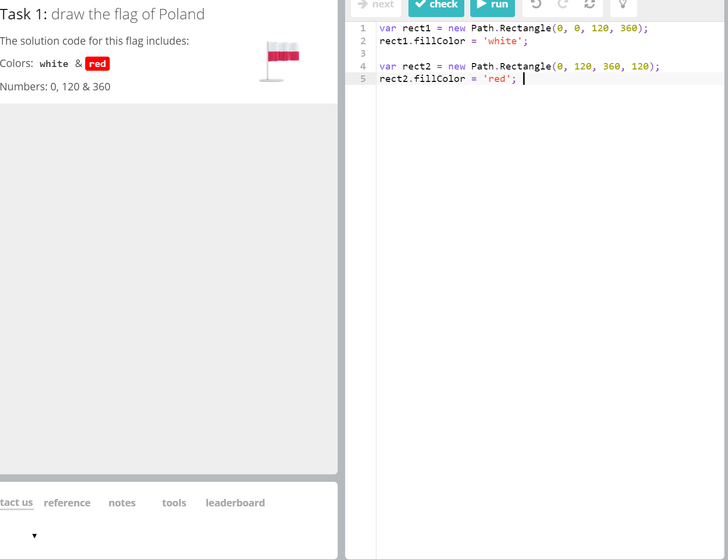Click the white color label
This screenshot has height=560, width=728.
54,64
